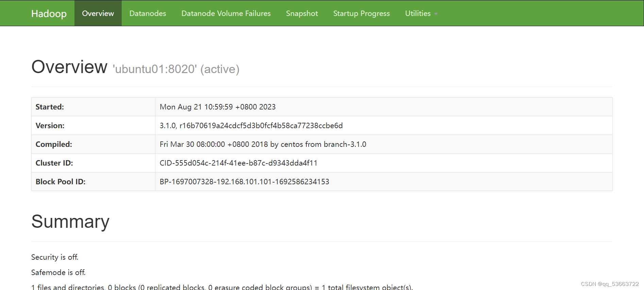This screenshot has height=290, width=644.
Task: Open Datanode Volume Failures tab
Action: coord(226,13)
